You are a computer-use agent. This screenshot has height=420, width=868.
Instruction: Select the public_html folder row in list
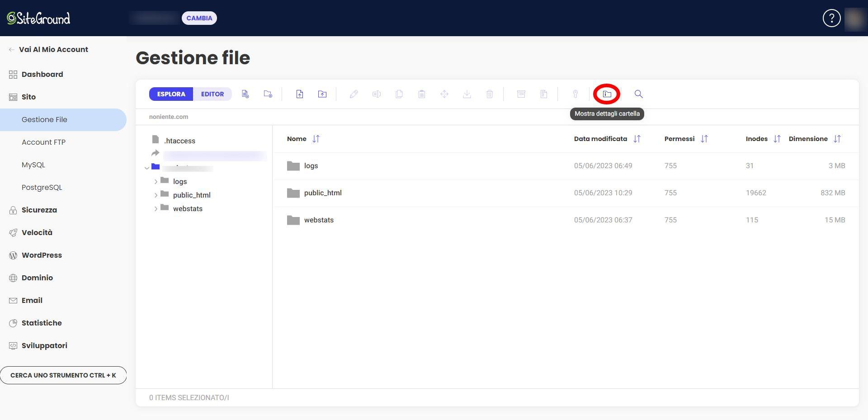click(323, 193)
